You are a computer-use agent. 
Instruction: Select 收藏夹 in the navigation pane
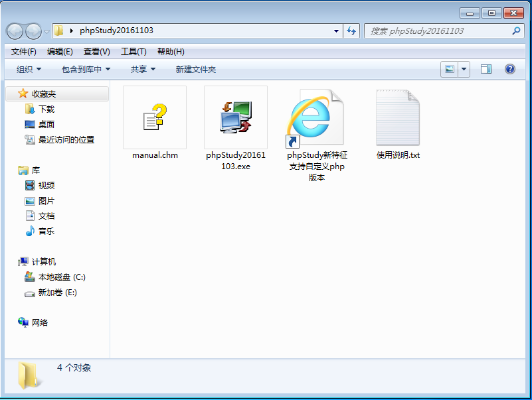tap(57, 94)
